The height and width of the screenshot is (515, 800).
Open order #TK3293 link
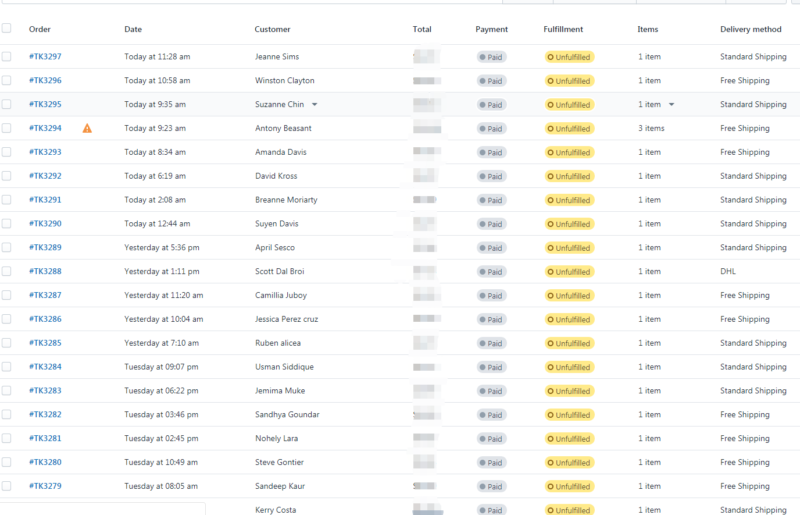[x=45, y=152]
